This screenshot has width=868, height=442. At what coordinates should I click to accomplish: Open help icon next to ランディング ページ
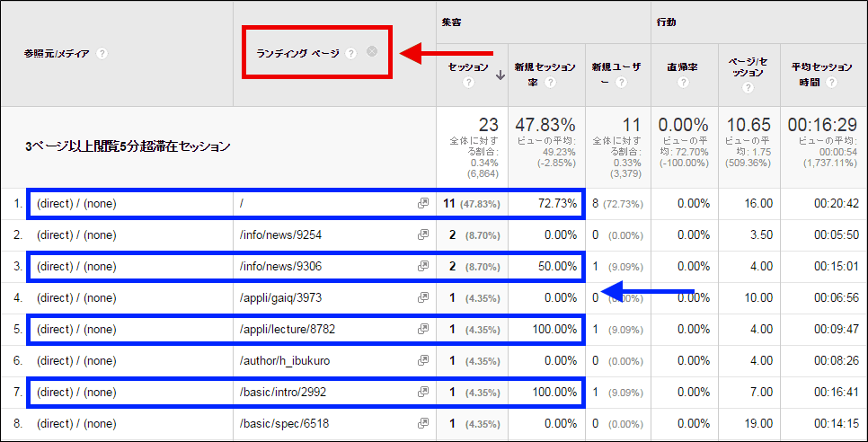(x=351, y=53)
